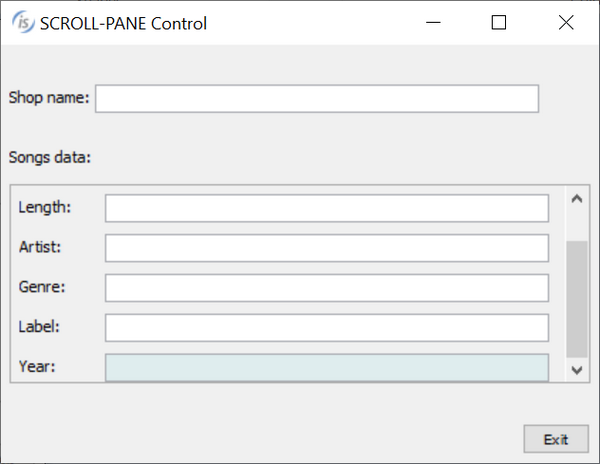
Task: Click the "Songs data:" label
Action: 49,157
